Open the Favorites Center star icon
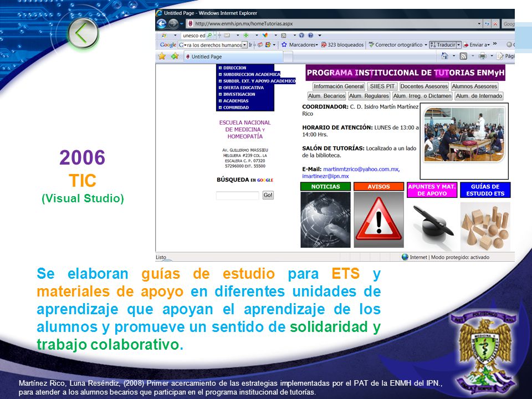The width and height of the screenshot is (532, 399). pos(162,57)
